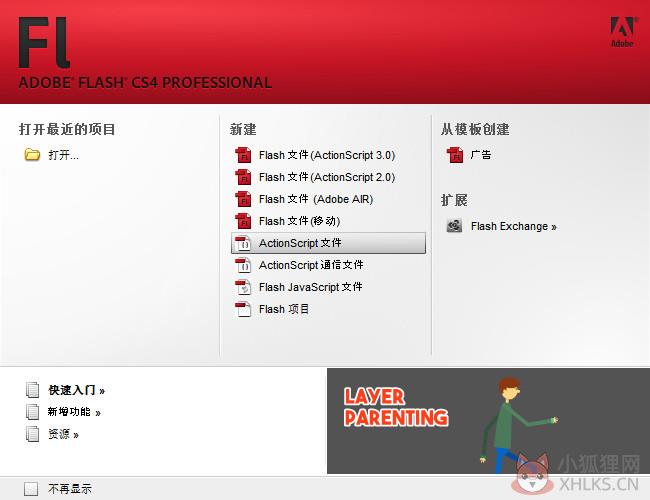Click the Flash Exchange gear icon
The height and width of the screenshot is (500, 650).
pos(454,226)
